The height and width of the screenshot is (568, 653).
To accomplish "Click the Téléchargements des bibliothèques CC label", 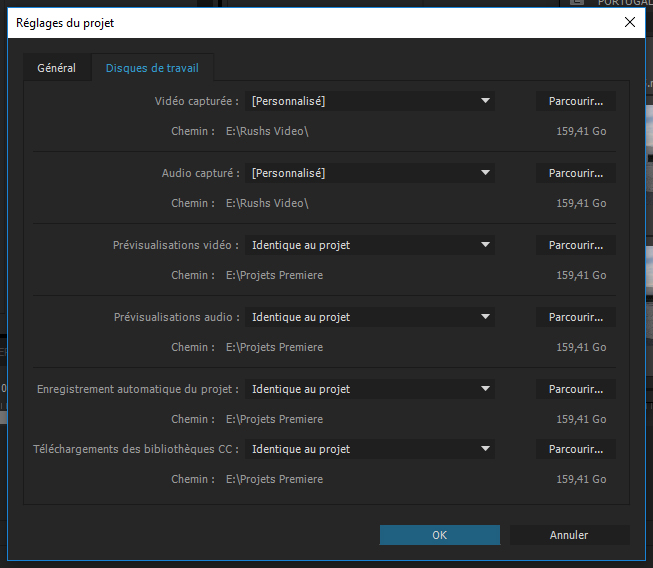I will (x=136, y=449).
